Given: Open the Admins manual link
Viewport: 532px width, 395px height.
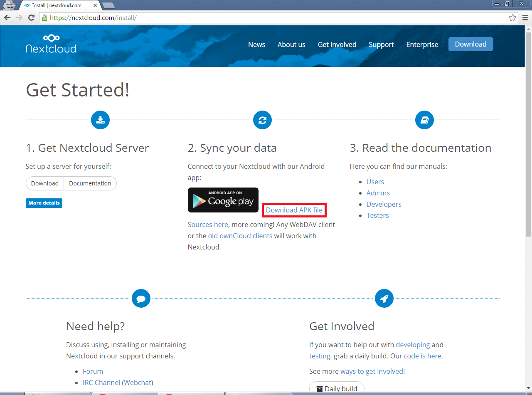Looking at the screenshot, I should click(378, 193).
